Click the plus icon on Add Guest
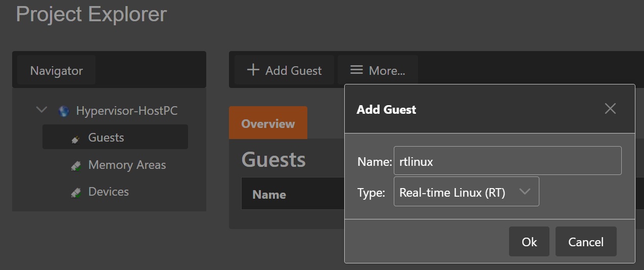 pos(253,70)
